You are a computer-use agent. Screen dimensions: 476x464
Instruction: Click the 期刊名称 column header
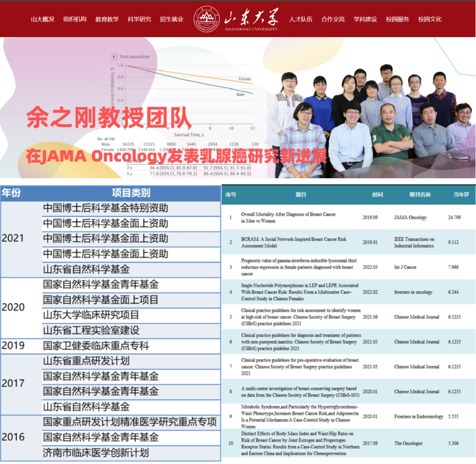(x=420, y=195)
